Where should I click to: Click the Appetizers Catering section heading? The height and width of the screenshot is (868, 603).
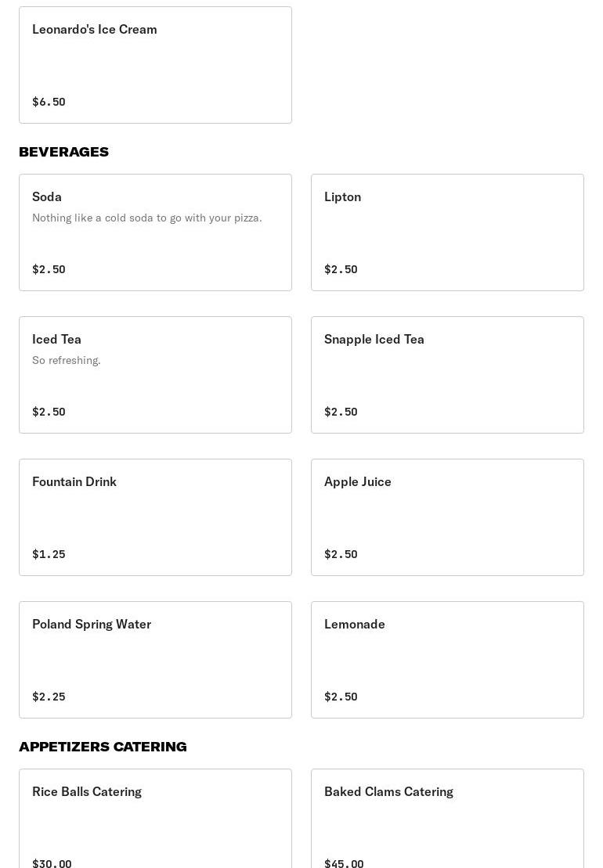click(103, 747)
